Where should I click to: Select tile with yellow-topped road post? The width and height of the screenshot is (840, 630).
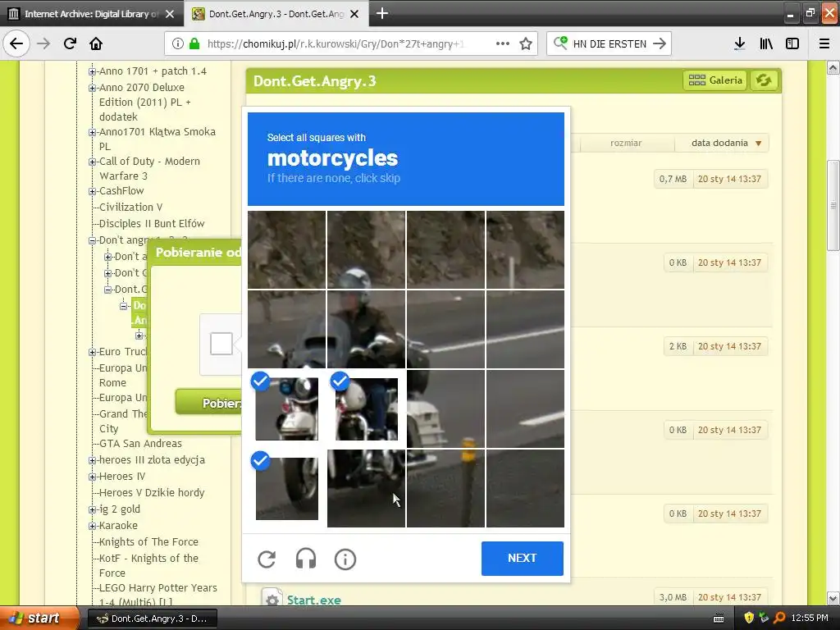445,488
